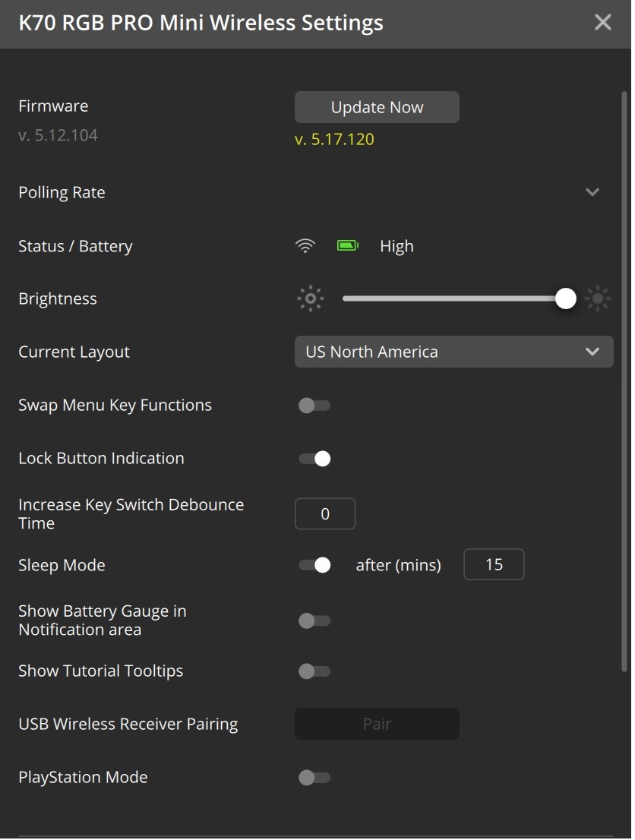Click the Firmware label
635x840 pixels.
(x=53, y=106)
